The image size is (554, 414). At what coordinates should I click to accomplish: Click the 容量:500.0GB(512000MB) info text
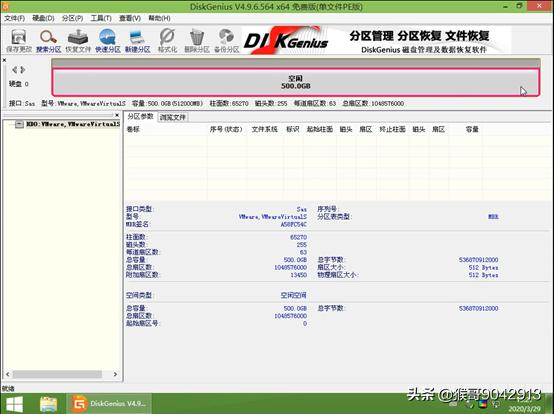coord(167,104)
